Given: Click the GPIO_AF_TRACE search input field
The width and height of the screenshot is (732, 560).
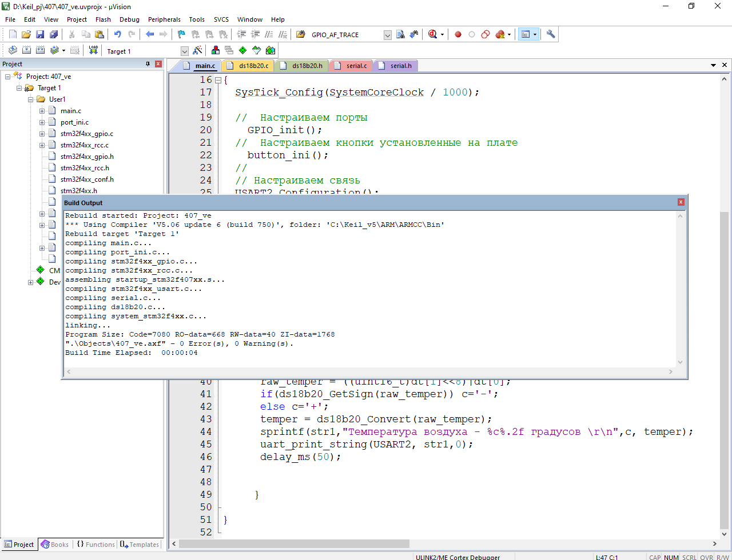Looking at the screenshot, I should pyautogui.click(x=345, y=35).
